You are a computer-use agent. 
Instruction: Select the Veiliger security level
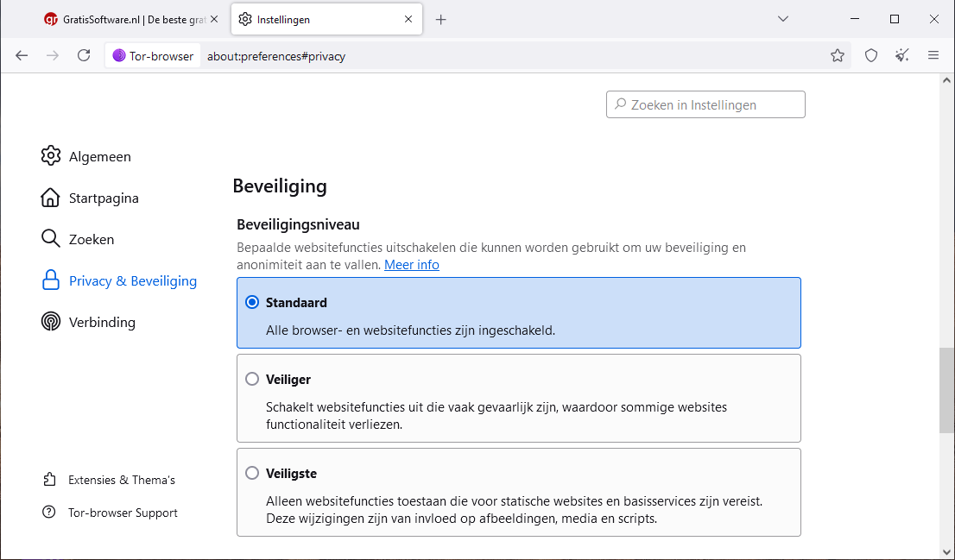tap(252, 379)
